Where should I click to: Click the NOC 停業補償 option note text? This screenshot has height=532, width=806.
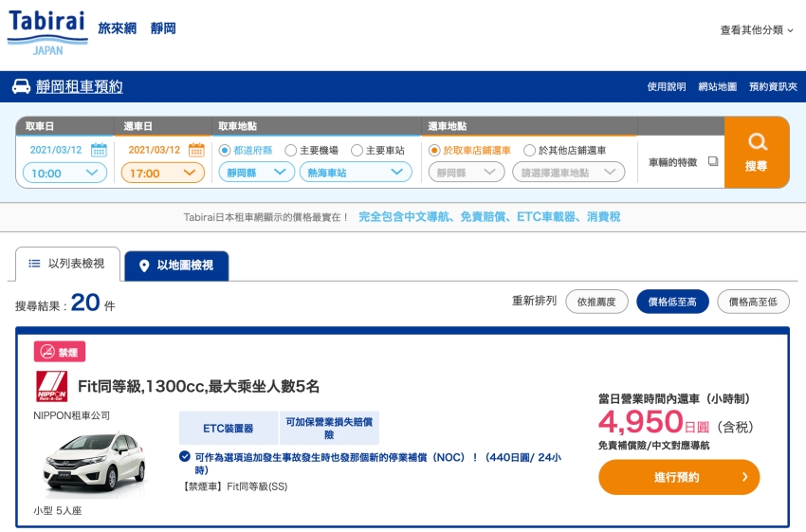[377, 463]
